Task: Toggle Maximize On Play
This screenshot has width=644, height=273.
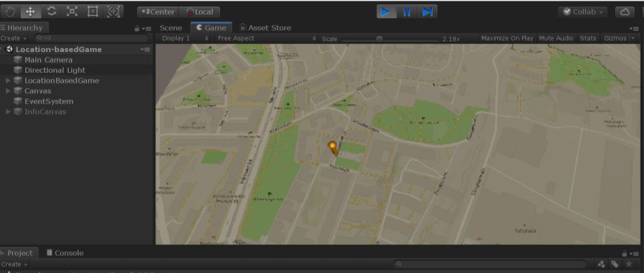Action: pyautogui.click(x=507, y=39)
